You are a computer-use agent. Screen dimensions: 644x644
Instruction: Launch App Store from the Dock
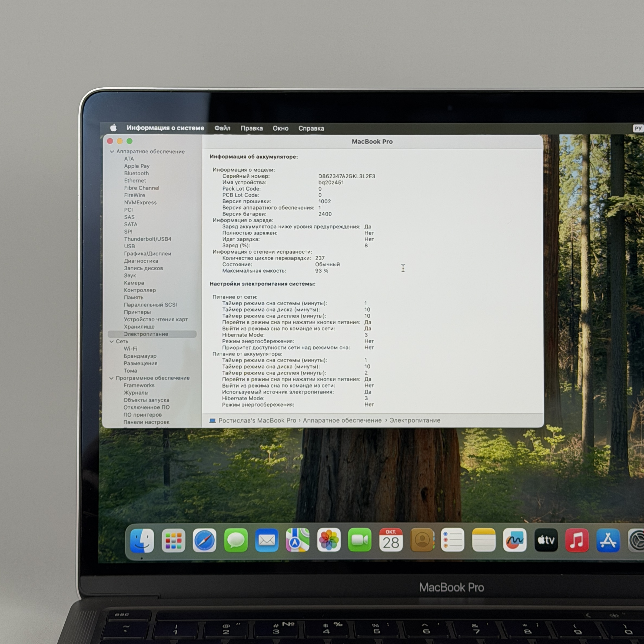(x=608, y=540)
